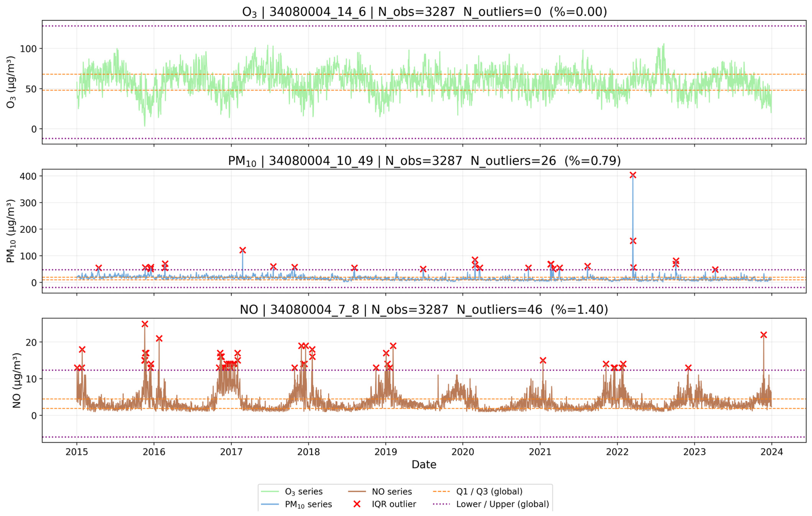Click the 2023 PM₁₀ outlier marker
Image resolution: width=812 pixels, height=516 pixels.
click(715, 269)
